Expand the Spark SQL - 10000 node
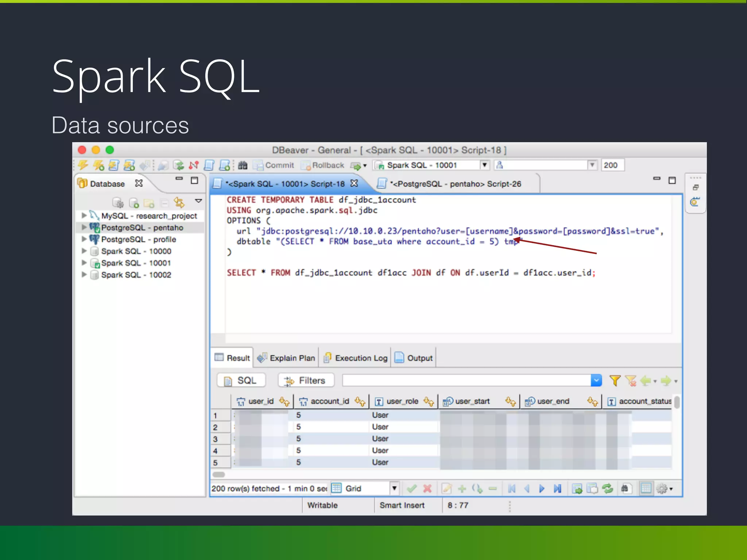 [x=84, y=251]
